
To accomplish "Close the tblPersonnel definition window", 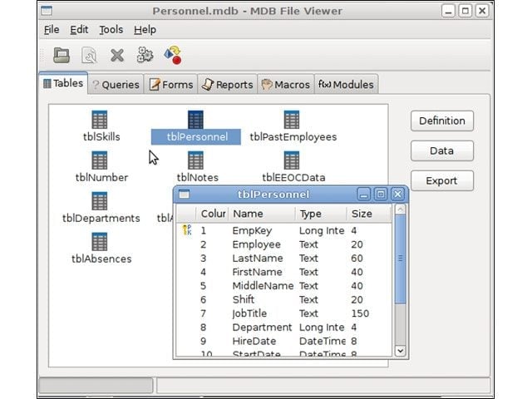I will [x=397, y=195].
